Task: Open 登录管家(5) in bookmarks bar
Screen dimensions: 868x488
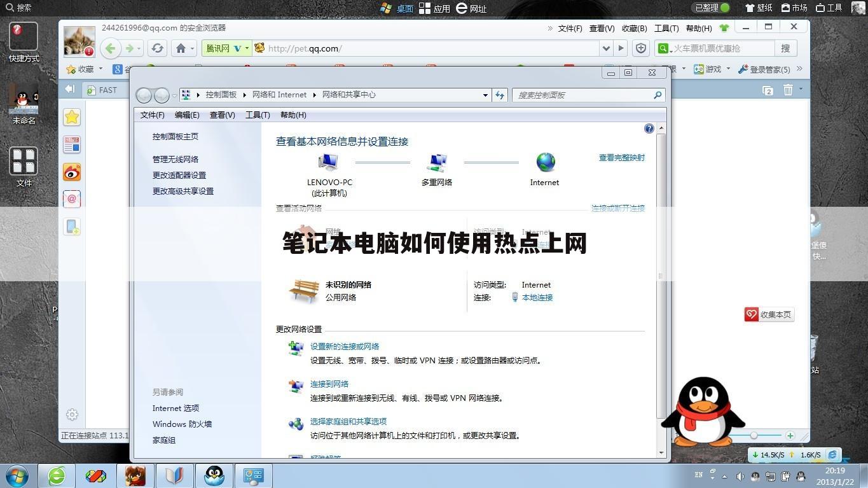Action: click(764, 69)
